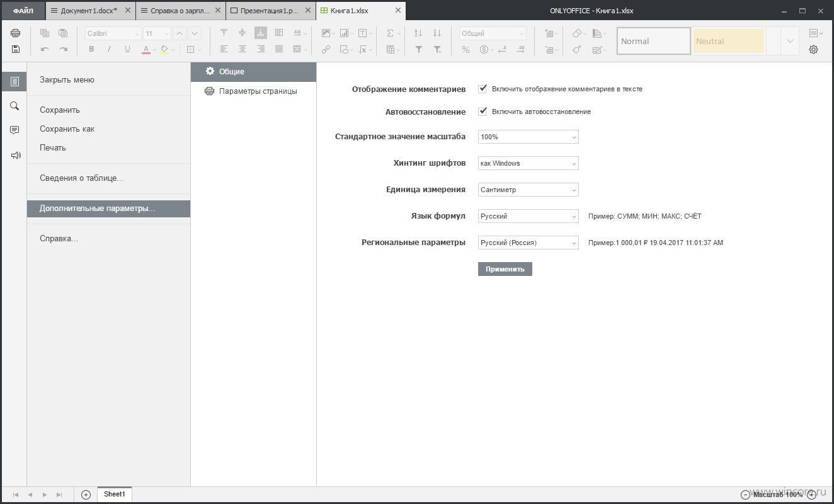Uncheck the autorecovery checkbox
The width and height of the screenshot is (834, 504).
click(483, 112)
